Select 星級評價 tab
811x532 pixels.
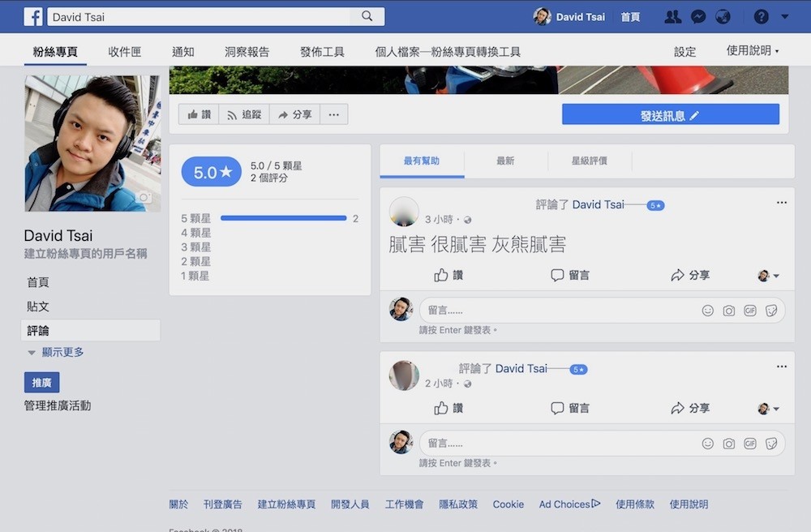coord(589,161)
